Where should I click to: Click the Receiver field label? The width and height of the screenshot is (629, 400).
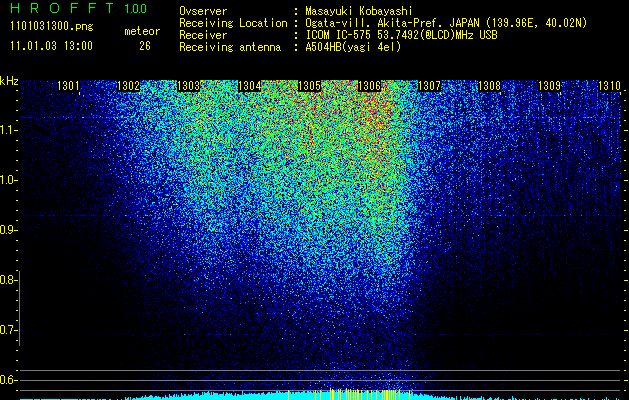[203, 35]
